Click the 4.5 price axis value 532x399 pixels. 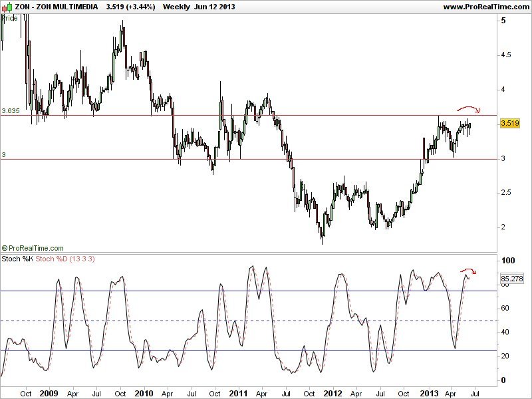point(507,55)
